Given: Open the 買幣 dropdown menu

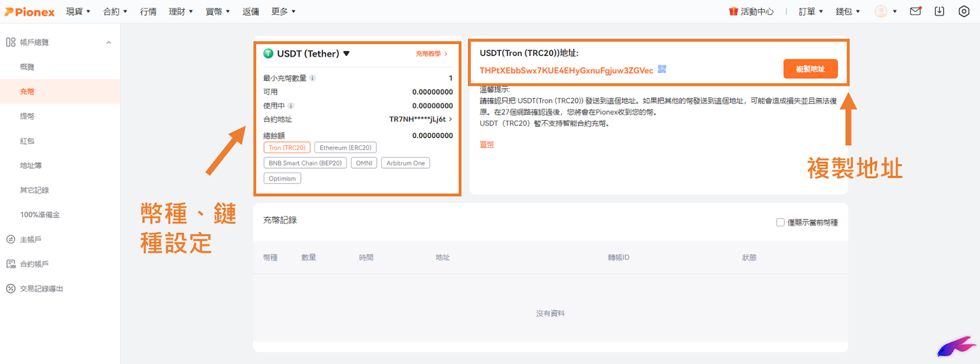Looking at the screenshot, I should (x=217, y=12).
